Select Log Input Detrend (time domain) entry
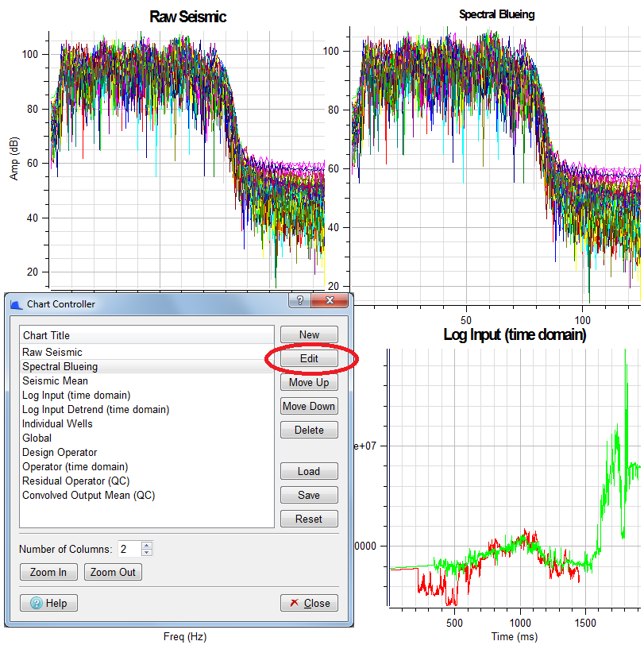The width and height of the screenshot is (644, 645). (95, 410)
